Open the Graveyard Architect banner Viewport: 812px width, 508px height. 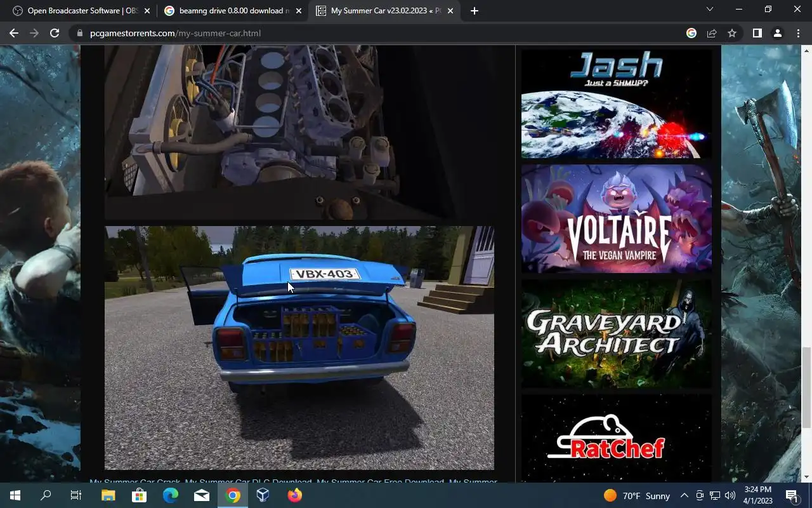(617, 334)
